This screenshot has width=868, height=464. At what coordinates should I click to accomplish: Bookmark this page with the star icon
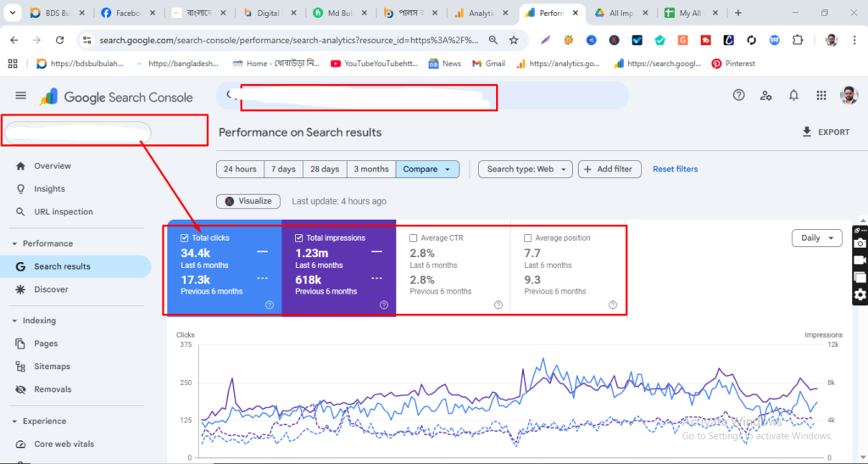point(514,40)
